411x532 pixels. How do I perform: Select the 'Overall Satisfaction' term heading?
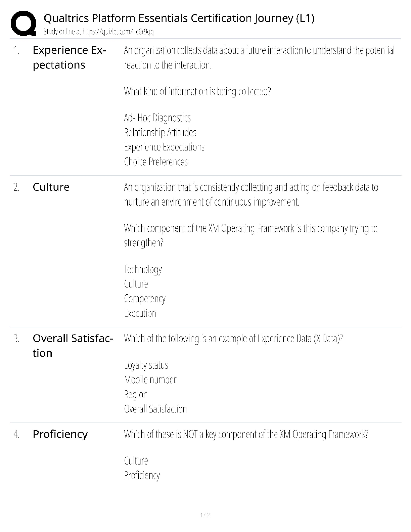coord(73,345)
